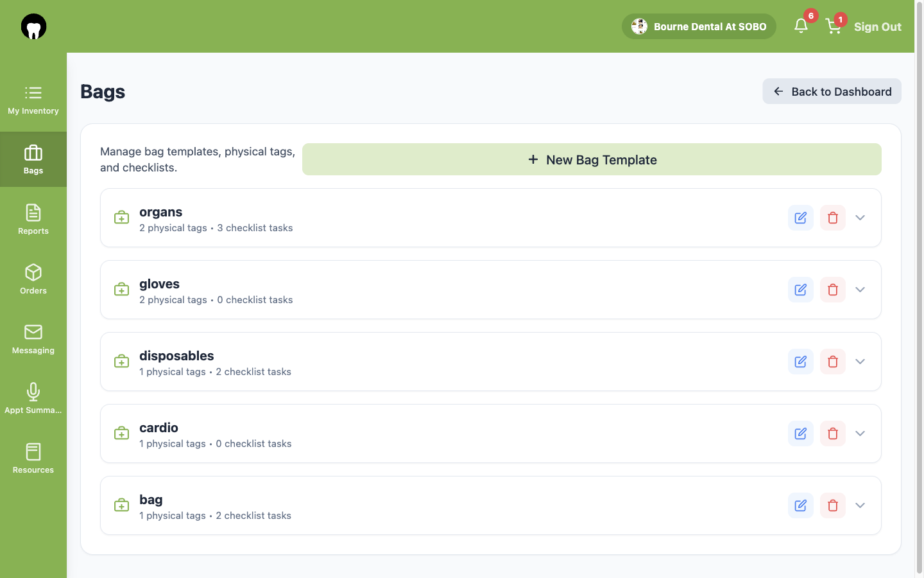Open Orders from the sidebar
Screen dimensions: 924x578
coord(33,279)
